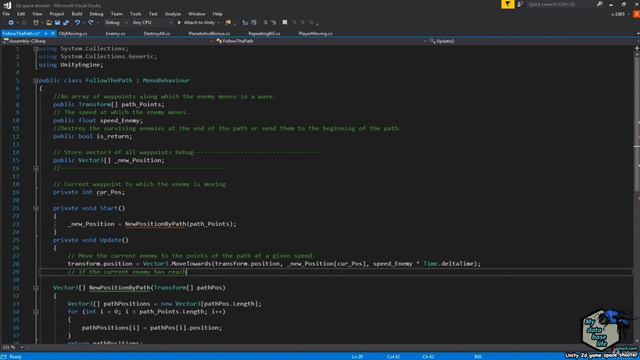The image size is (640, 360).
Task: Open the Project menu
Action: 57,14
